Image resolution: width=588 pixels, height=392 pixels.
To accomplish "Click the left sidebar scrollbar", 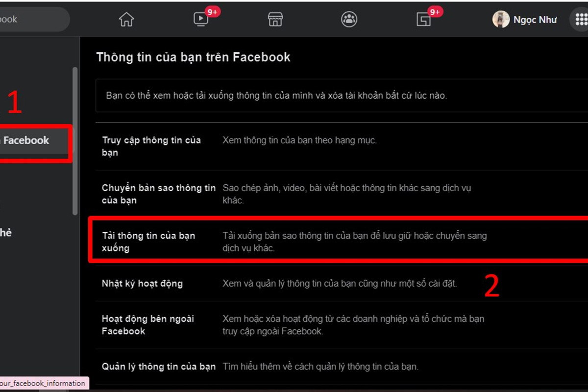I will [x=75, y=141].
